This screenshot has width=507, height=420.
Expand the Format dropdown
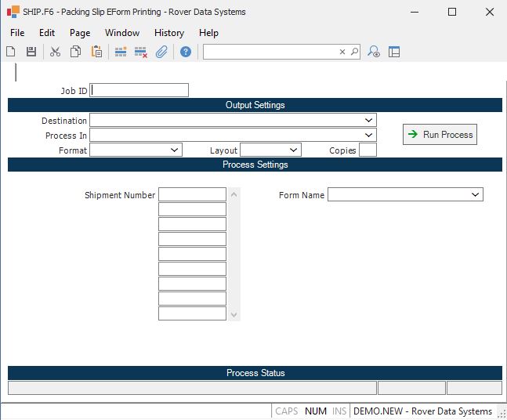click(x=174, y=150)
